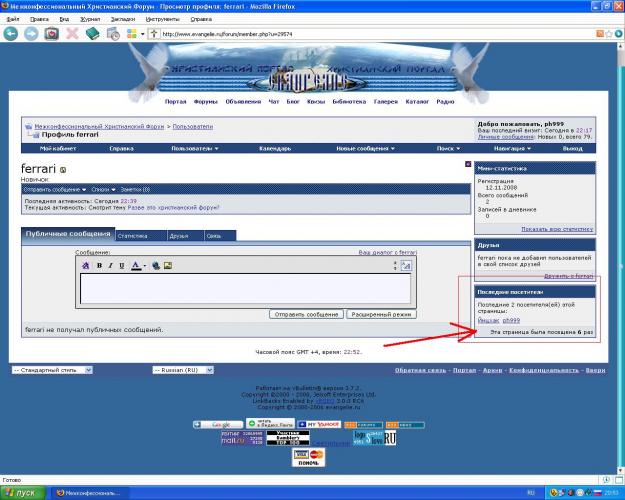The width and height of the screenshot is (625, 500).
Task: Toggle underline in the message editor
Action: tap(122, 265)
